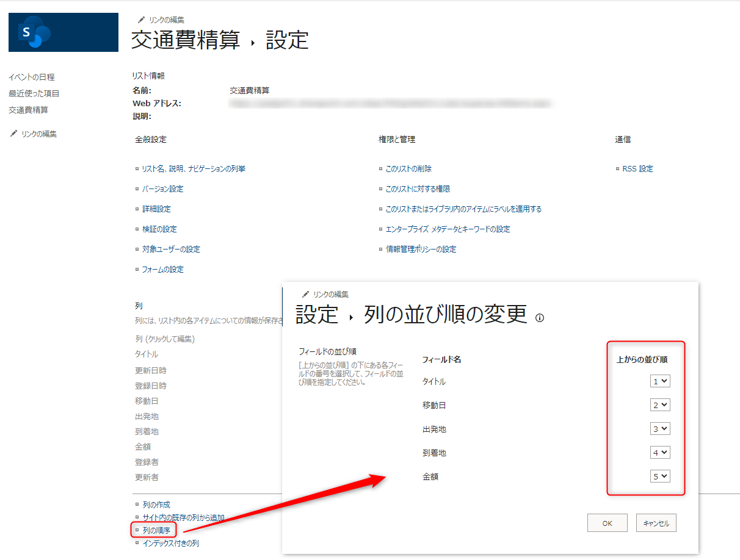
Task: Click the インデックス付きの列 link
Action: (170, 543)
